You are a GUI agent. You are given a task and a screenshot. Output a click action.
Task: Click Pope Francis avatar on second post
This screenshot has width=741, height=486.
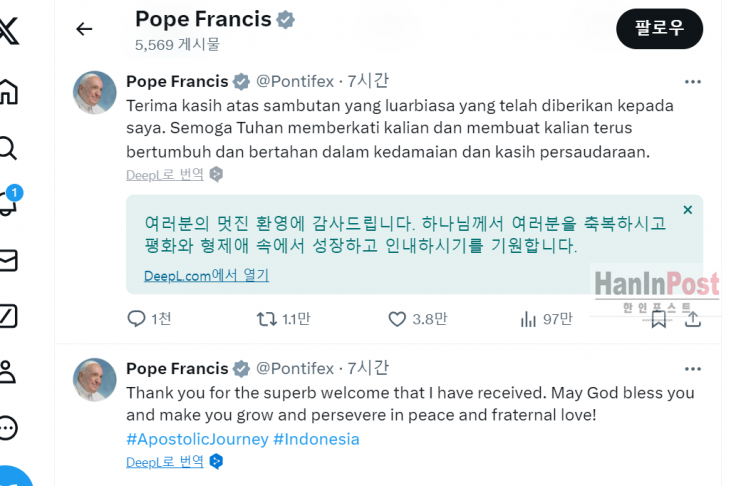coord(95,380)
